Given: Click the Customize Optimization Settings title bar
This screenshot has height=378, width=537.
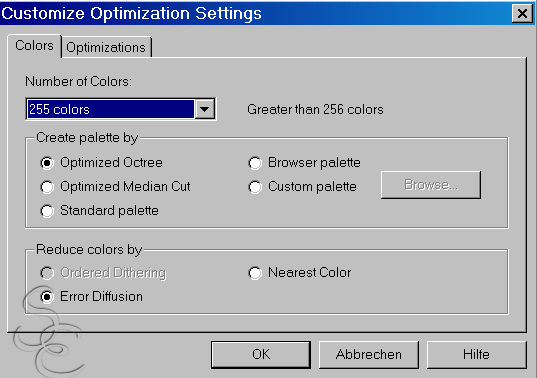Looking at the screenshot, I should 255,14.
